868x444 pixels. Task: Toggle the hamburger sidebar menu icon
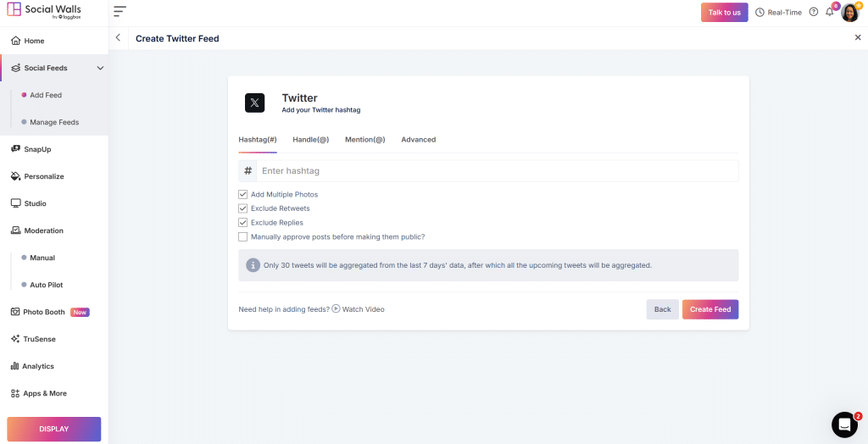[120, 11]
